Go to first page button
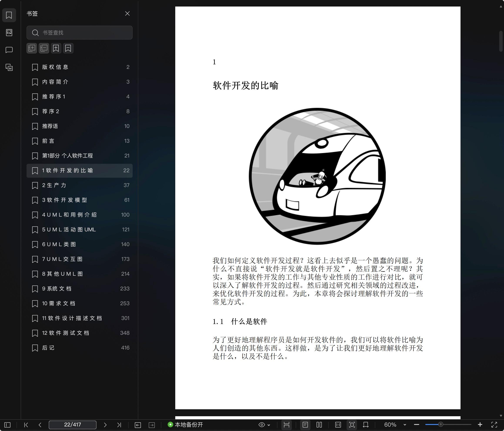 tap(26, 425)
